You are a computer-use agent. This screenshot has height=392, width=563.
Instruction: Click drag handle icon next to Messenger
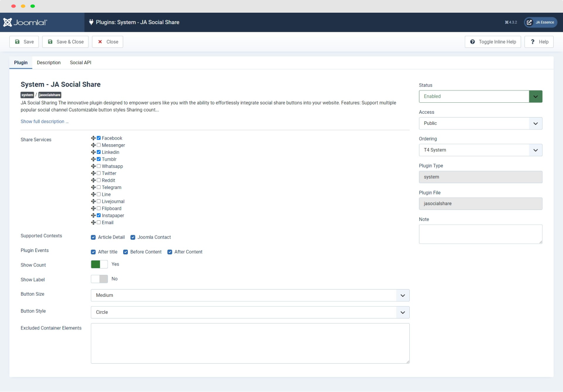pos(93,145)
